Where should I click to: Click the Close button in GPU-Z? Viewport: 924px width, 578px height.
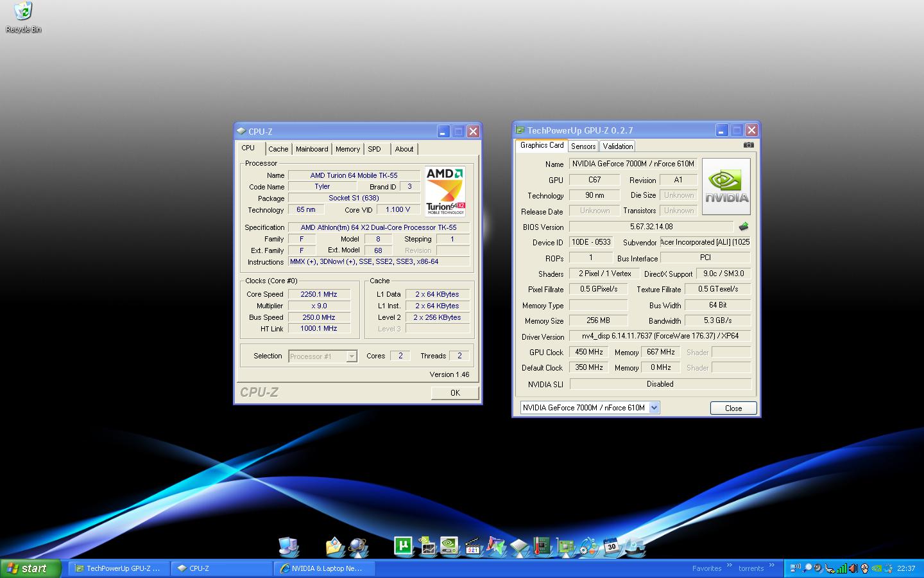pos(733,408)
